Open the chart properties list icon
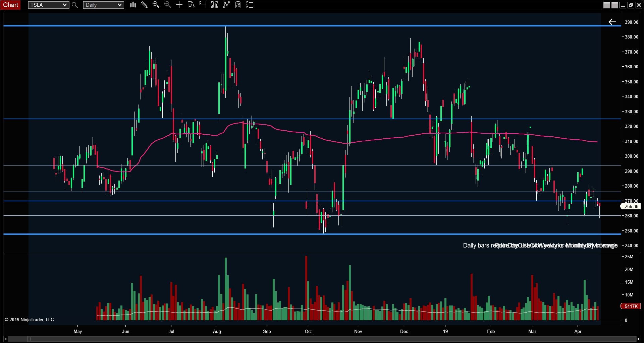The image size is (644, 343). point(250,5)
